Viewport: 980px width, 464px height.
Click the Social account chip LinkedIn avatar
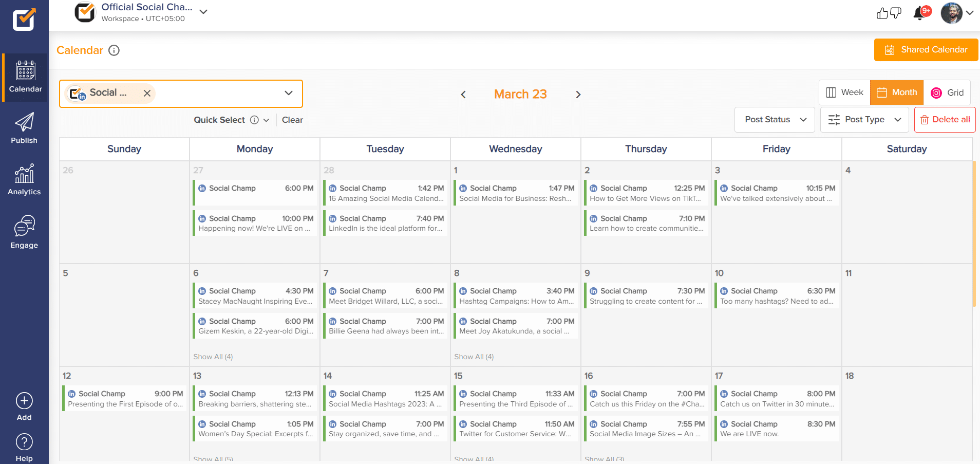pos(78,93)
